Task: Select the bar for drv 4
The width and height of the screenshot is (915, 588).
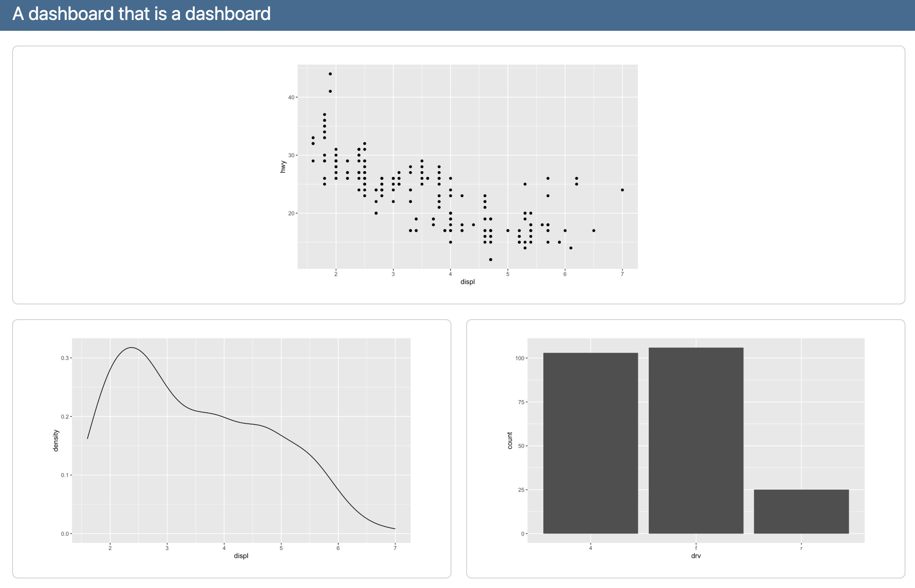Action: (x=591, y=443)
